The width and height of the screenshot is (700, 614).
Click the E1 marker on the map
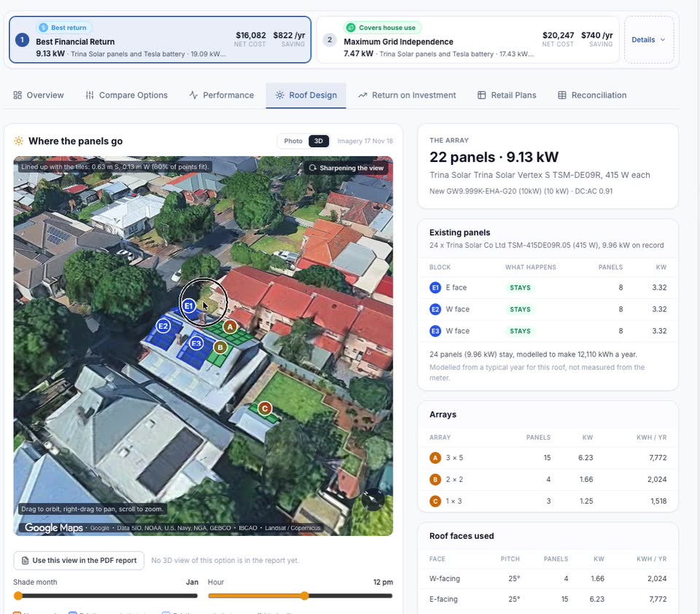(x=189, y=306)
